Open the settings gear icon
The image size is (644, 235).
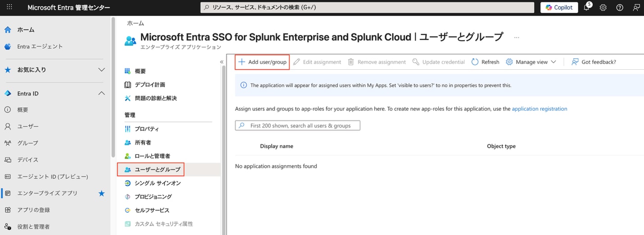[x=603, y=8]
